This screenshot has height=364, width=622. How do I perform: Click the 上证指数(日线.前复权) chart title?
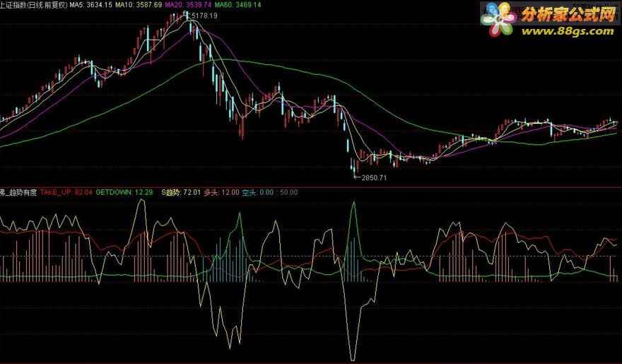click(x=34, y=5)
